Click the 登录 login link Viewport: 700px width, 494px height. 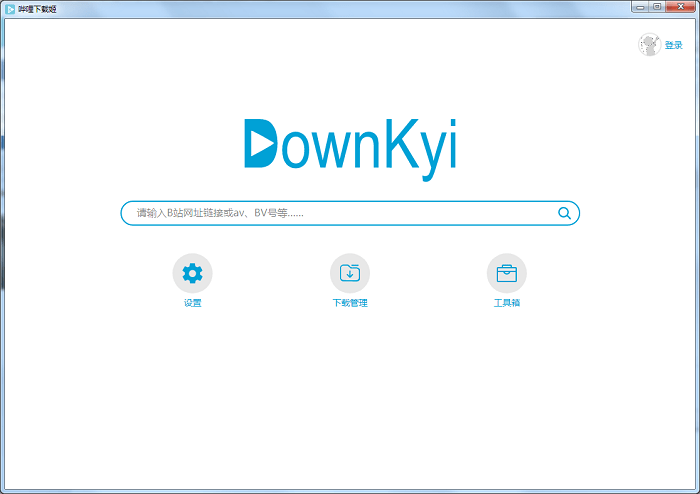pos(674,46)
